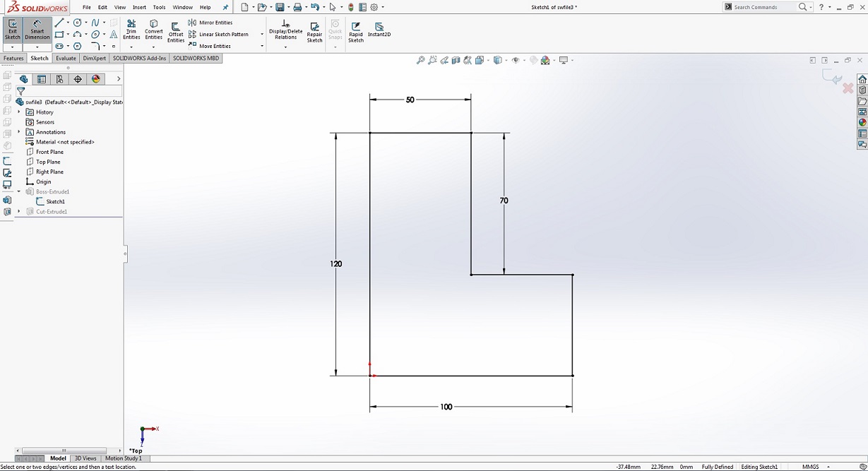Switch to the Features tab
Screen dimensions: 868x471
click(13, 58)
